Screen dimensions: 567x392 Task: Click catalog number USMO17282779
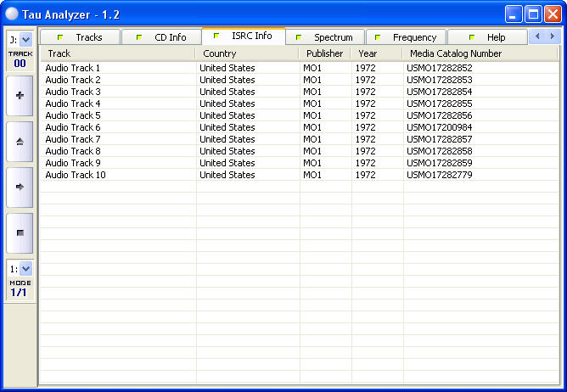tap(440, 175)
